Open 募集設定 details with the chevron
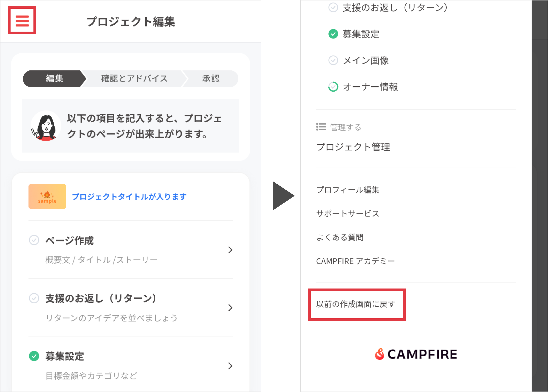550x392 pixels. [231, 366]
